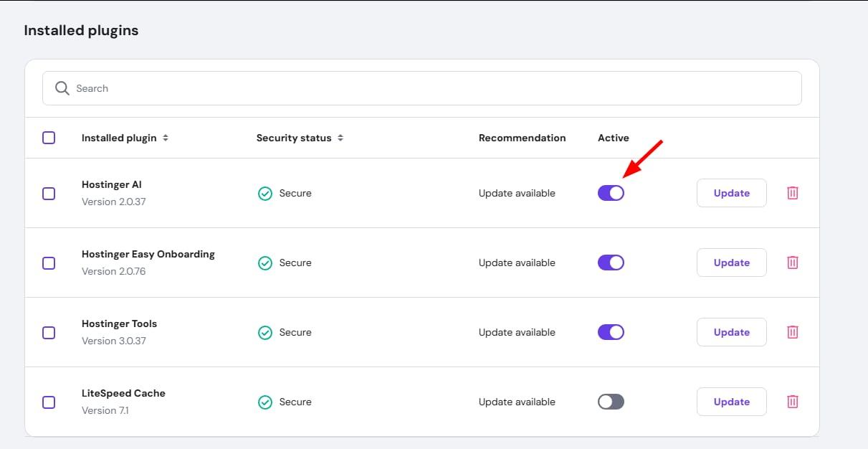Update the Hostinger Tools plugin
This screenshot has height=449, width=868.
pos(731,332)
